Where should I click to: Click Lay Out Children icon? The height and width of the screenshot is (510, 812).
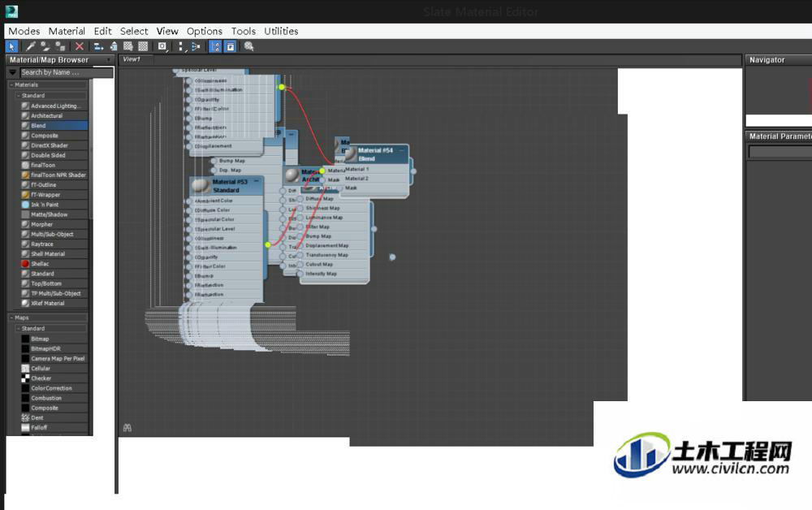[195, 46]
